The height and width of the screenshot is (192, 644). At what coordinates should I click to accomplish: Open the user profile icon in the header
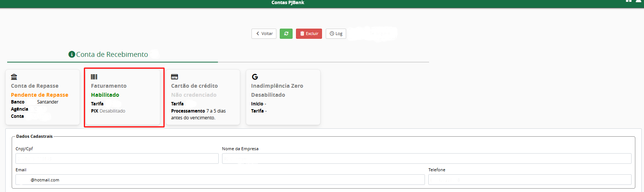[638, 1]
